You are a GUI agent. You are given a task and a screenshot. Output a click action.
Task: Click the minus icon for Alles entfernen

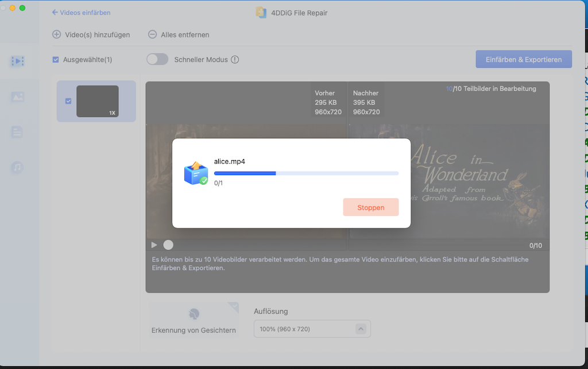[152, 34]
